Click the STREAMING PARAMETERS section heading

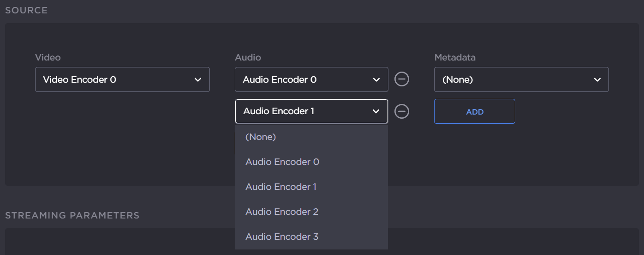(72, 215)
